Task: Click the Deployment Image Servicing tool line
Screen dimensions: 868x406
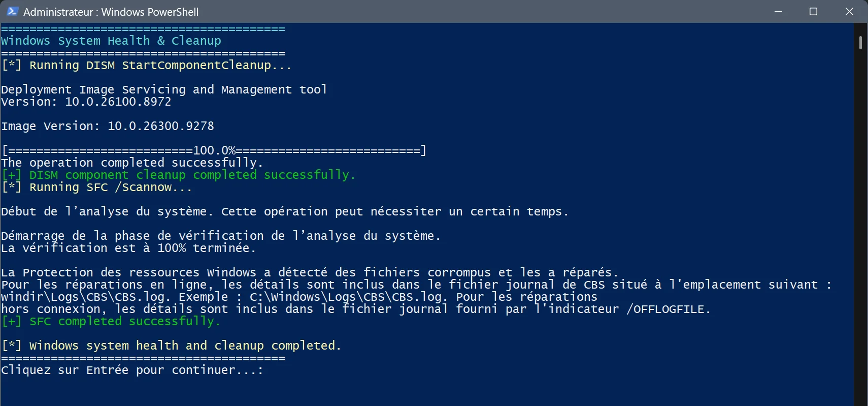Action: [164, 89]
